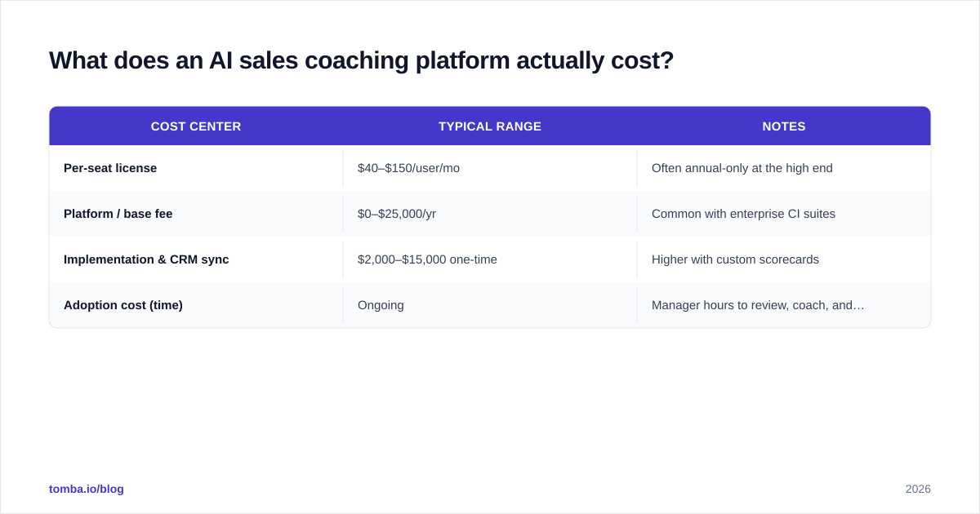Select the Adoption cost (time) cell
Screen dimensions: 980x514
196,305
